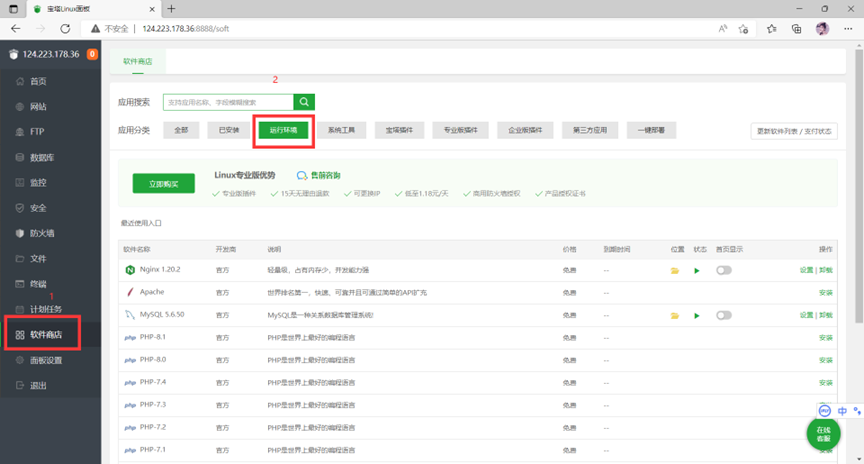Click the PHP-7.4 php icon
Viewport: 864px width, 464px height.
tap(130, 383)
